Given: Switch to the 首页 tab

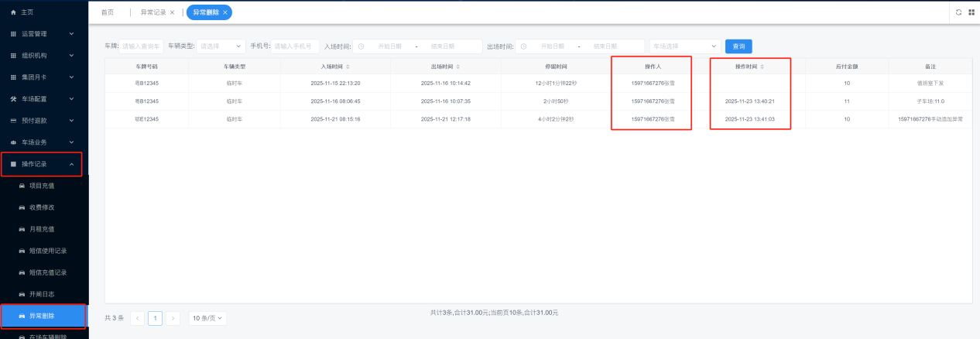Looking at the screenshot, I should click(x=108, y=12).
